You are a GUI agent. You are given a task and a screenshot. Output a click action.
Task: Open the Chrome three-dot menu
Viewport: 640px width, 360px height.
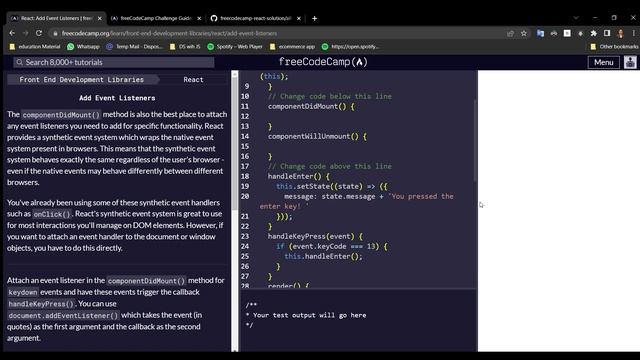pos(633,33)
